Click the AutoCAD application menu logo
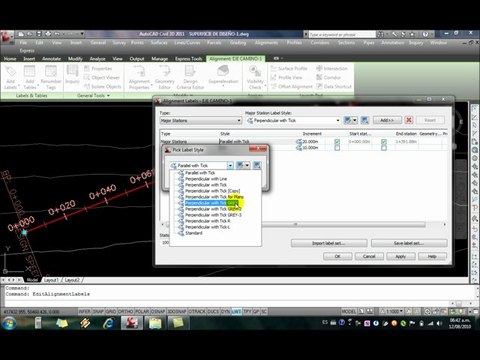 pos(7,36)
